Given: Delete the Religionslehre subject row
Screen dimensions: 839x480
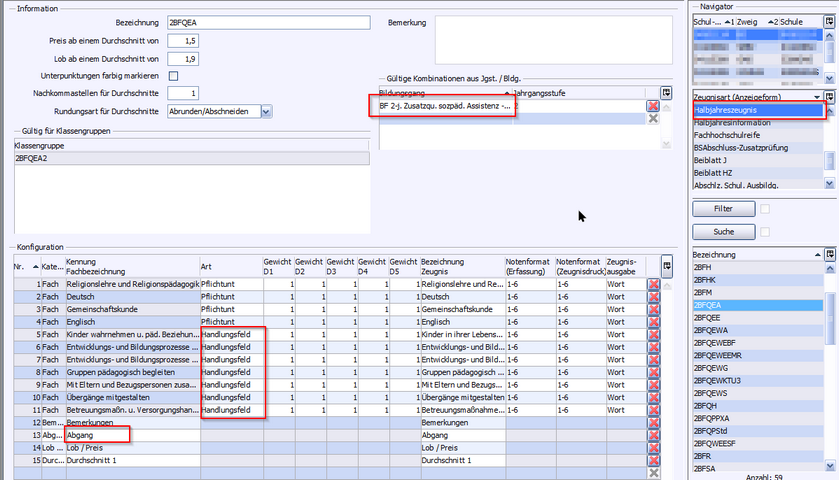Looking at the screenshot, I should pyautogui.click(x=654, y=284).
